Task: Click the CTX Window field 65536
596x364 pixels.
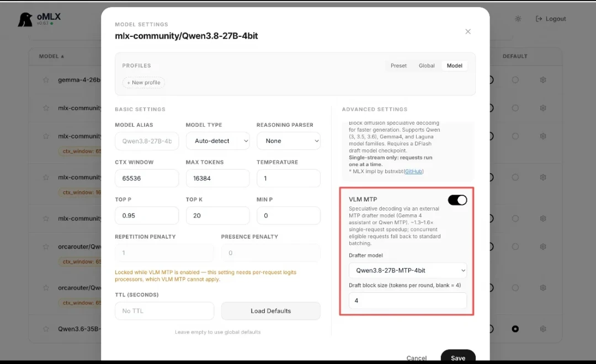Action: point(147,178)
